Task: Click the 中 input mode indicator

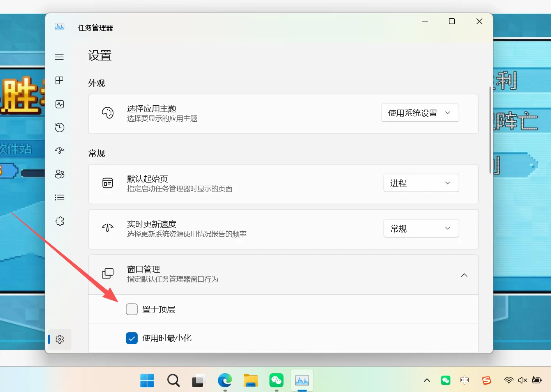Action: pos(464,380)
